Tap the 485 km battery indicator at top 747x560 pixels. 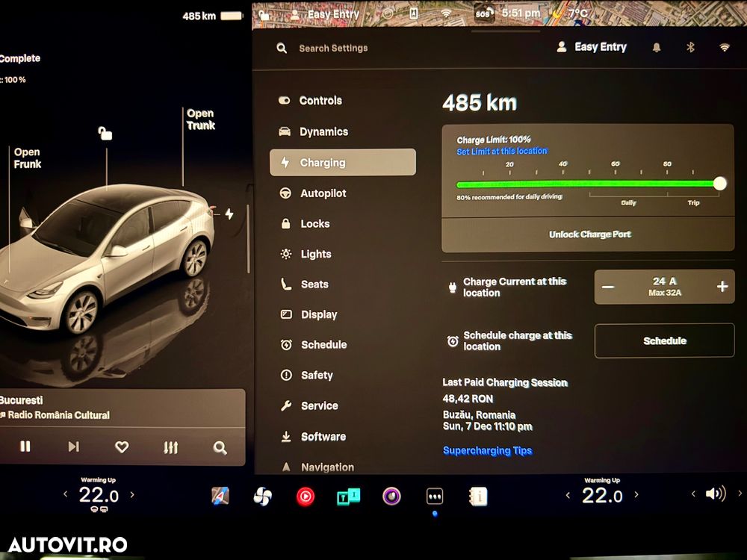pyautogui.click(x=212, y=16)
